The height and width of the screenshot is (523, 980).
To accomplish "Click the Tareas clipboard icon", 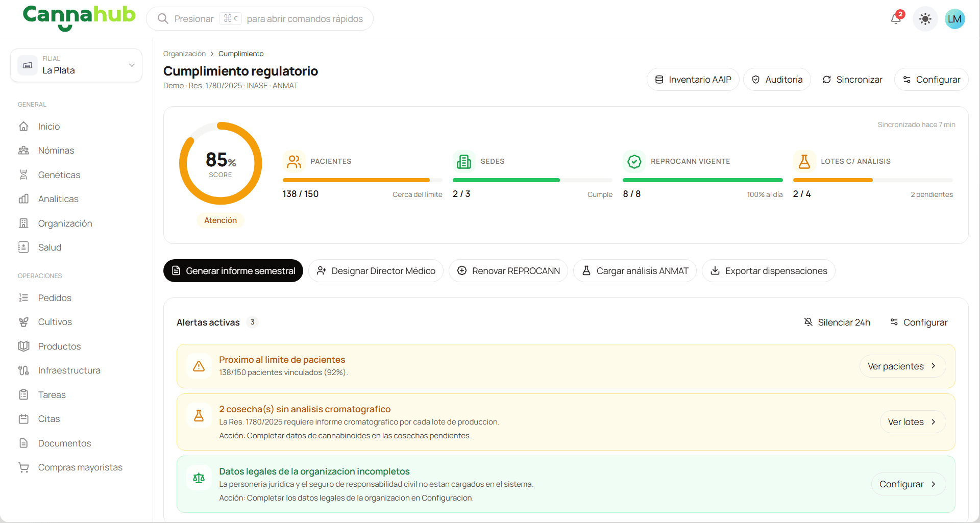I will coord(23,395).
